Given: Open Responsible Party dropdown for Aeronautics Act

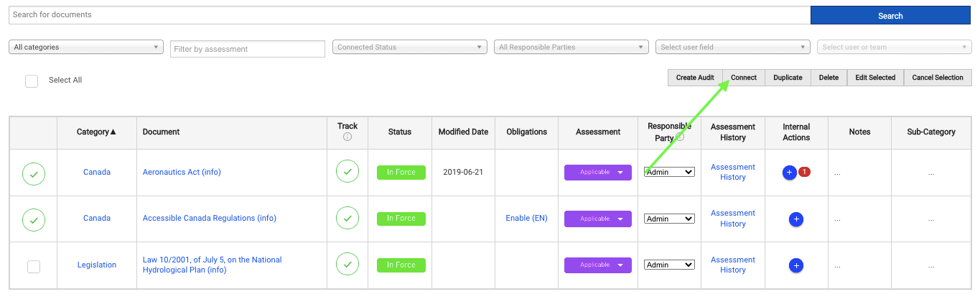Looking at the screenshot, I should tap(669, 173).
